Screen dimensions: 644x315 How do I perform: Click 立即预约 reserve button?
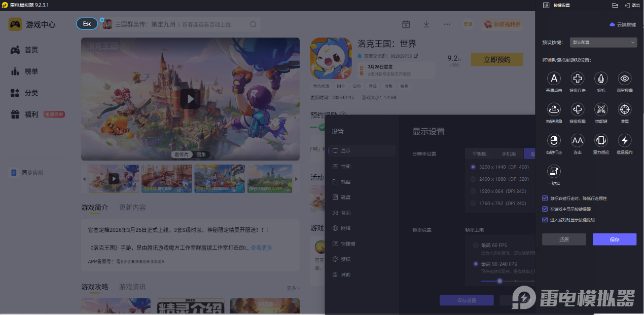497,60
